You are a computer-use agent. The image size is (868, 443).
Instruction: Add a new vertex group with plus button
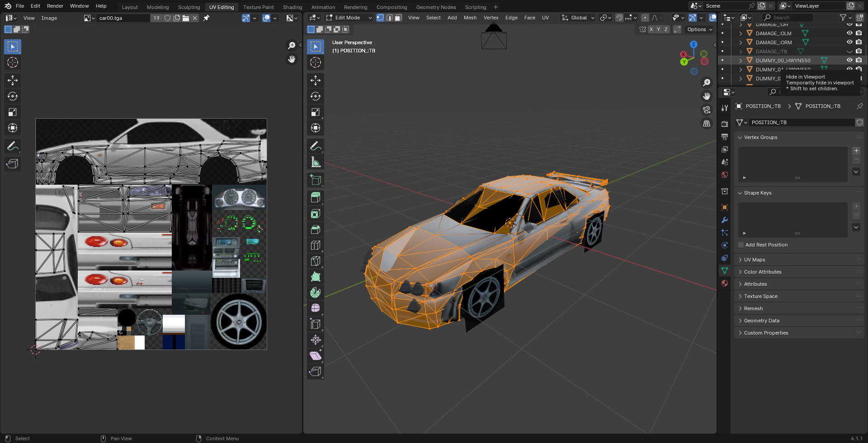point(856,151)
